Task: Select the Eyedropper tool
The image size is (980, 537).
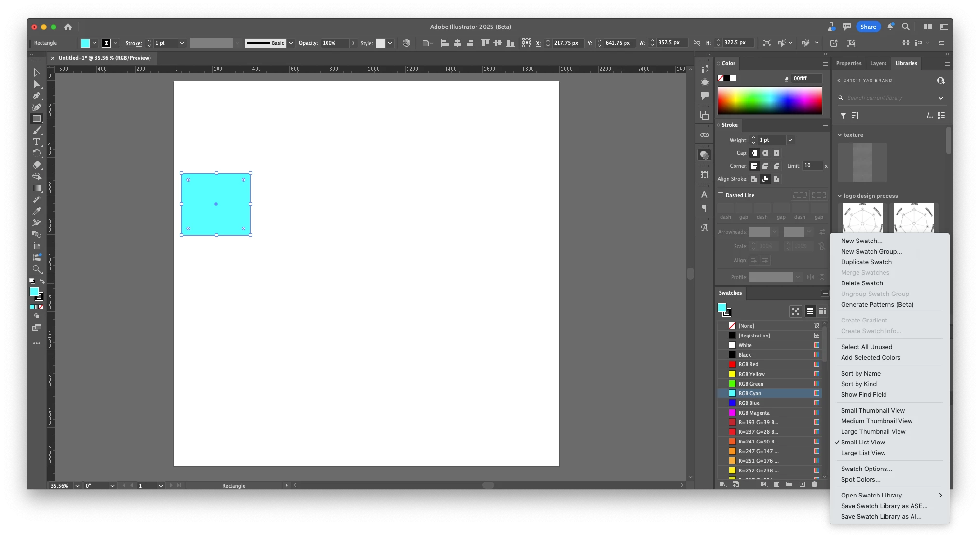Action: [36, 211]
